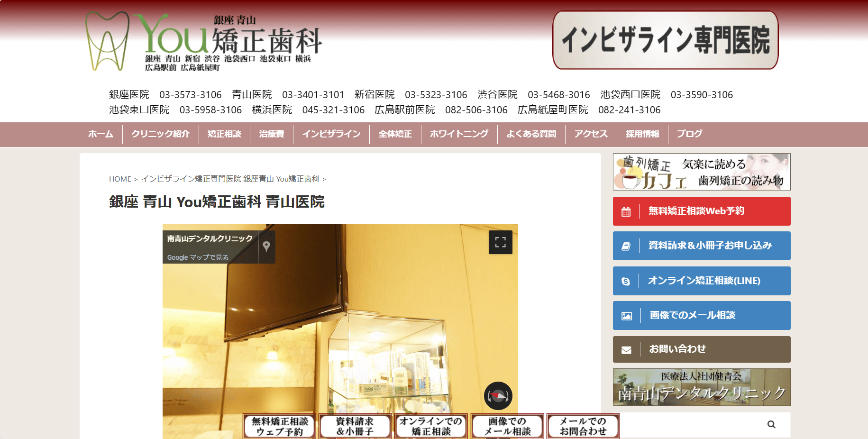
Task: Open ブログ in the navigation bar
Action: 689,134
